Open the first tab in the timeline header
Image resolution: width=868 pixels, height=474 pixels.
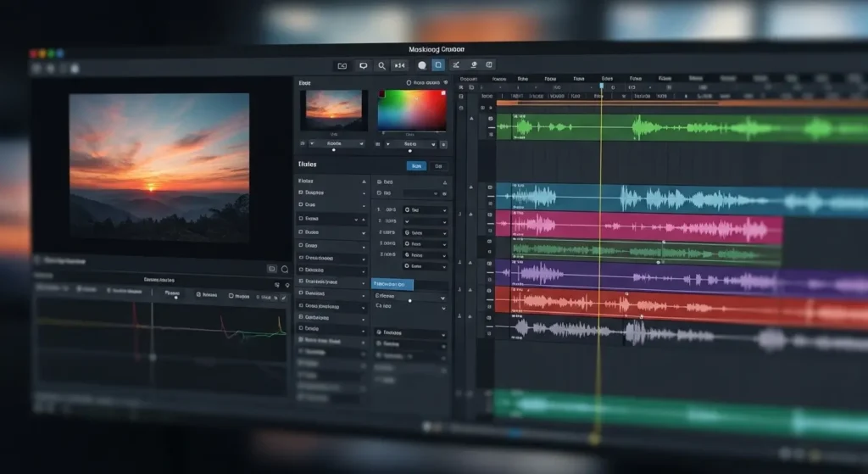[468, 79]
